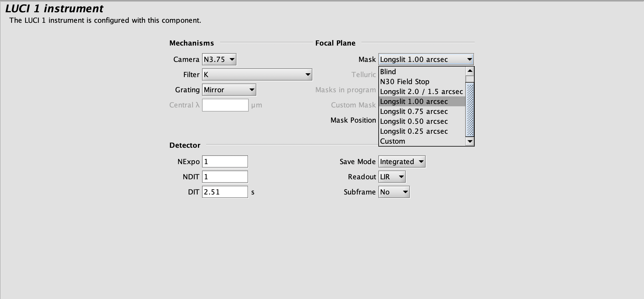
Task: Open the Camera dropdown showing N3.75
Action: tap(219, 60)
